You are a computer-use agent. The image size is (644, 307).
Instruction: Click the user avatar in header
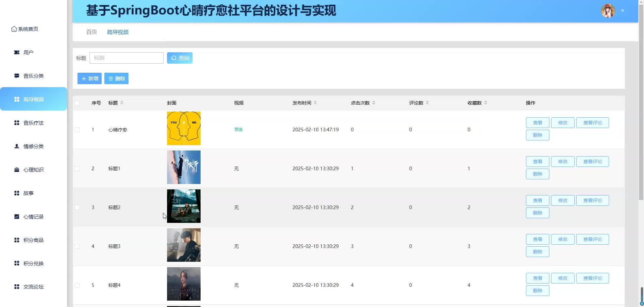click(608, 11)
